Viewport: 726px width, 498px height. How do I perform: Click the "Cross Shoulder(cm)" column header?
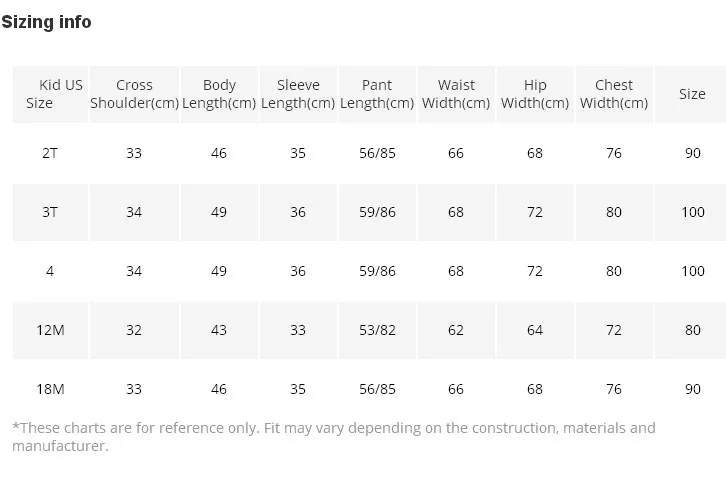click(134, 94)
